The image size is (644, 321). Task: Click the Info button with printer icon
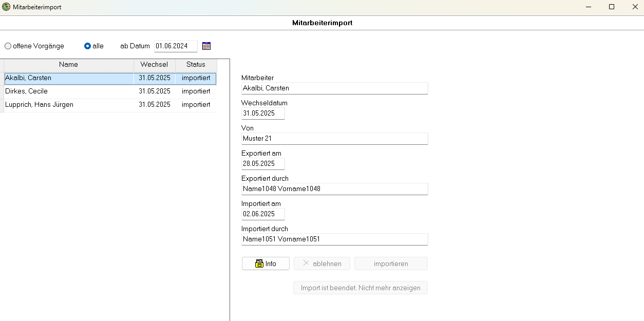[x=266, y=263]
